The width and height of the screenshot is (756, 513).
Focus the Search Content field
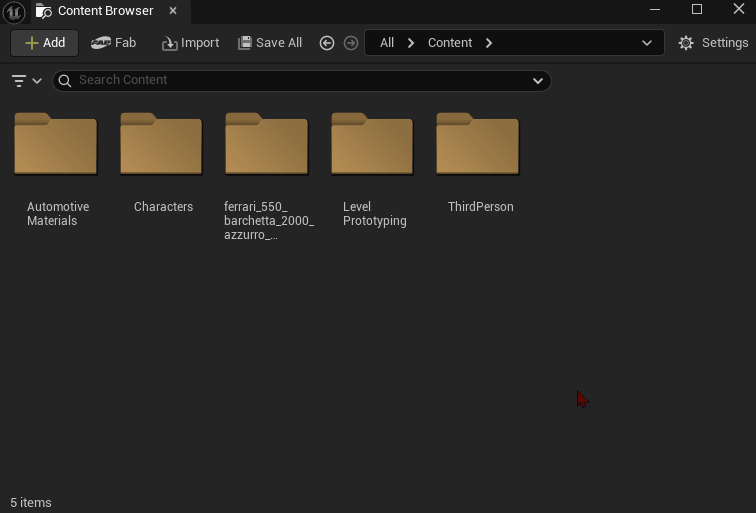302,81
